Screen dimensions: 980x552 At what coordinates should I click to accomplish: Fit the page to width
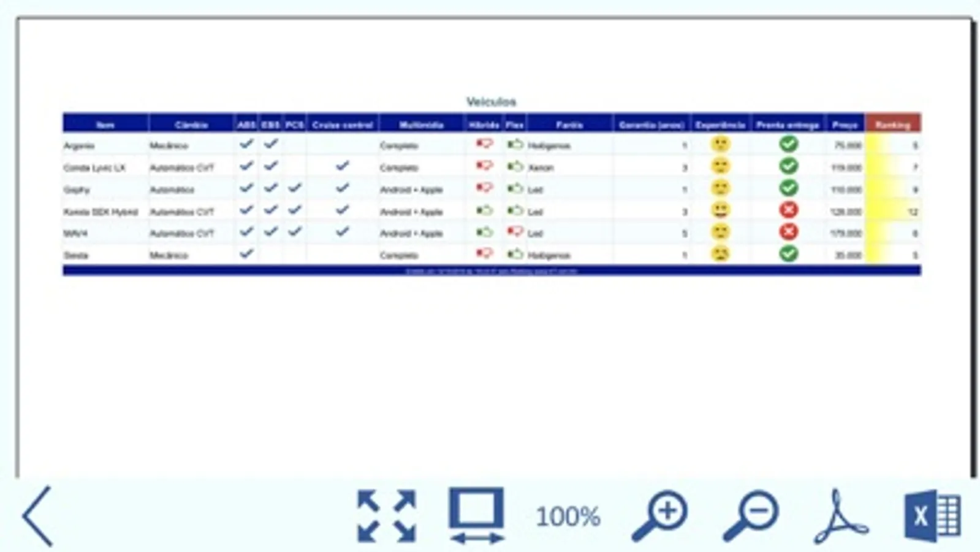tap(477, 516)
